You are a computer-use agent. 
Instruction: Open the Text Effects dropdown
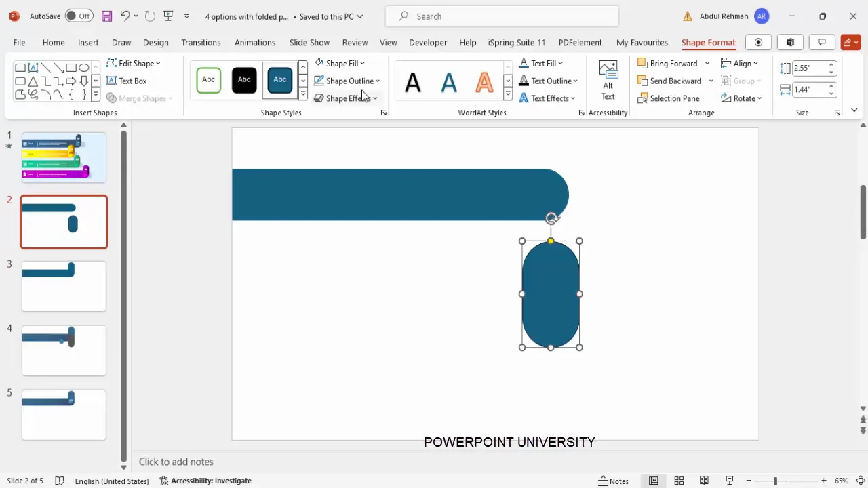(547, 98)
